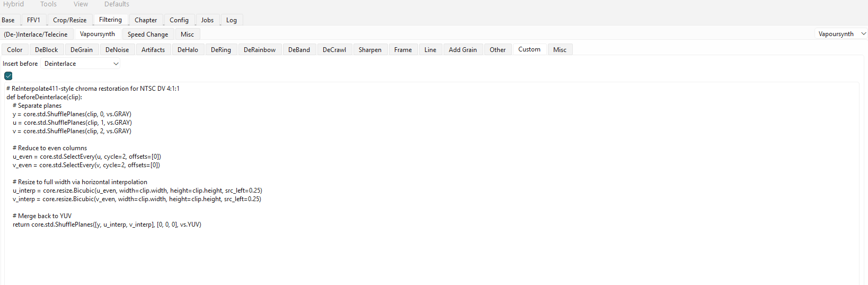
Task: Expand the Vapoursynth selector at top right
Action: pos(841,34)
